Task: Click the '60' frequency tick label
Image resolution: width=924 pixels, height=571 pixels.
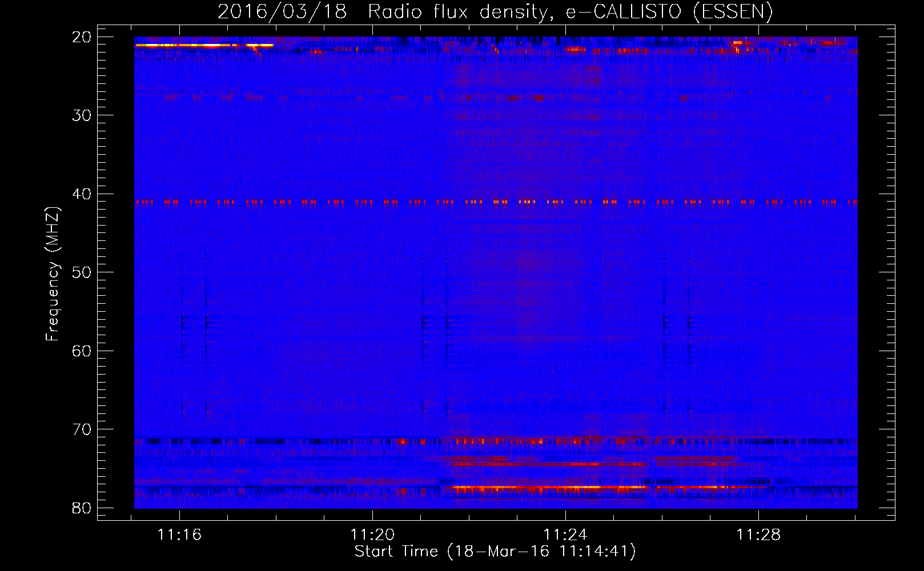Action: (x=82, y=351)
